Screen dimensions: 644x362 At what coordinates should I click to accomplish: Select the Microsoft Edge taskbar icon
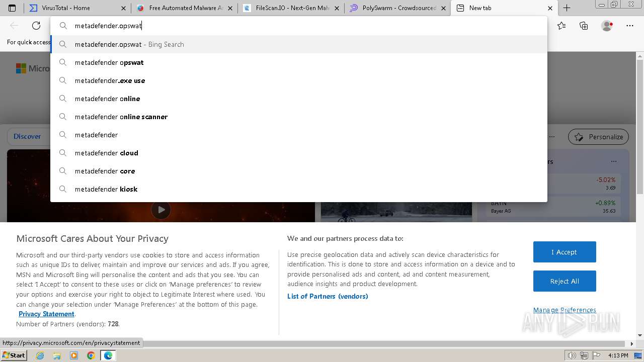pyautogui.click(x=108, y=355)
